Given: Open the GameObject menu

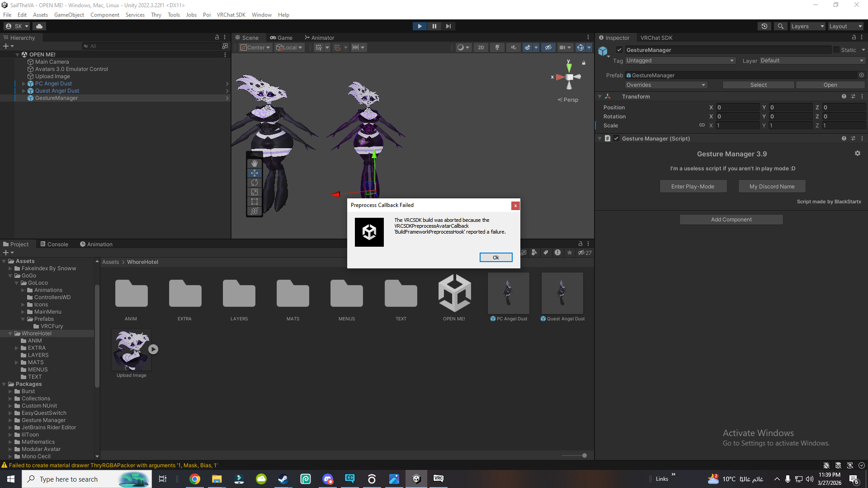Looking at the screenshot, I should click(69, 15).
